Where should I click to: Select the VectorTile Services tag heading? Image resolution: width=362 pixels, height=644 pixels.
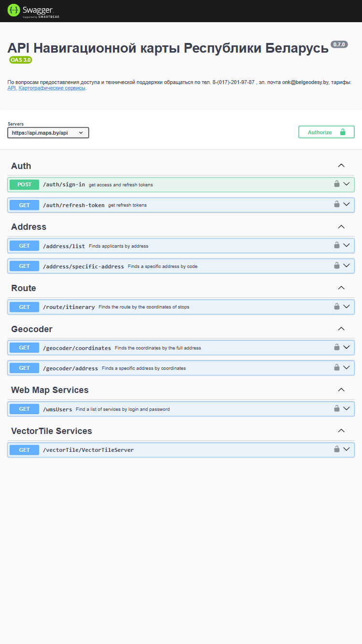coord(52,431)
